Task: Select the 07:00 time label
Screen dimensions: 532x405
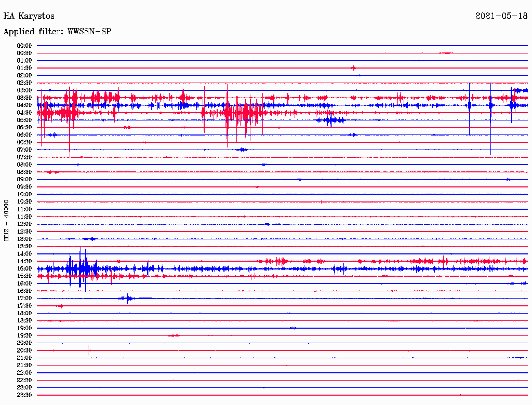Action: [x=24, y=150]
